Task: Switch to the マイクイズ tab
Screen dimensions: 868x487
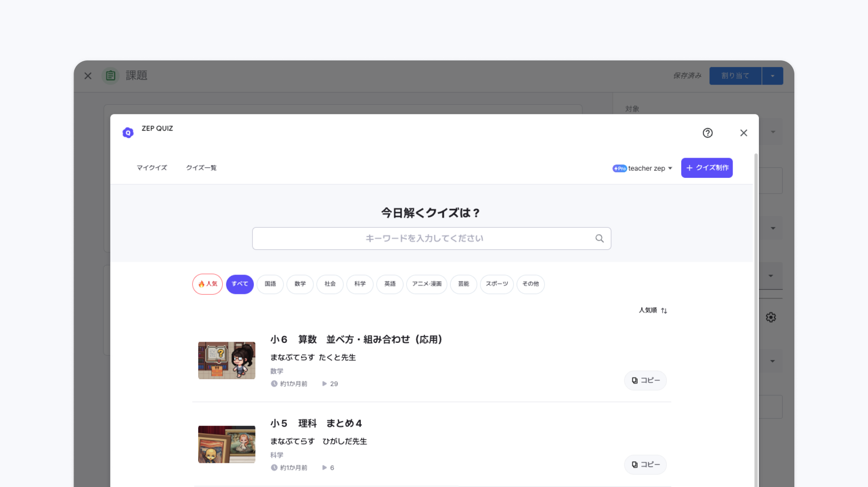Action: [x=152, y=168]
